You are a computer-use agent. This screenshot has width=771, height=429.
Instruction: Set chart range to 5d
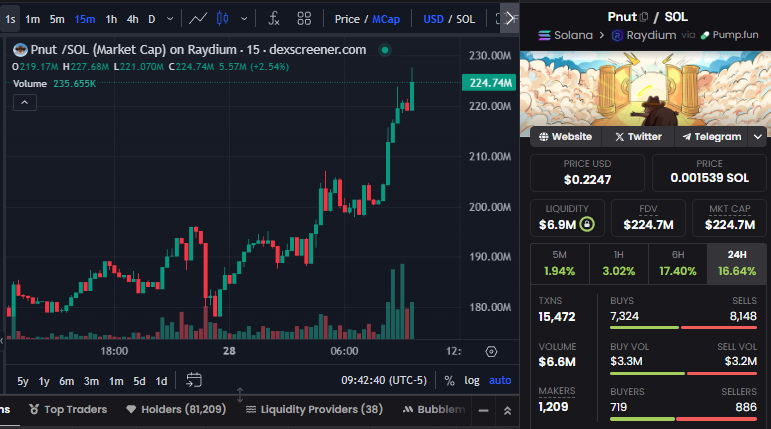139,381
